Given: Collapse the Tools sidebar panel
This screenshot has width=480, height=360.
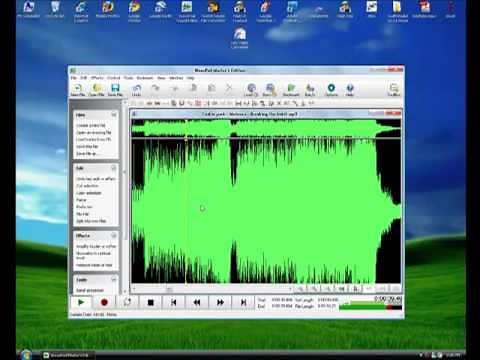Looking at the screenshot, I should pyautogui.click(x=113, y=279).
